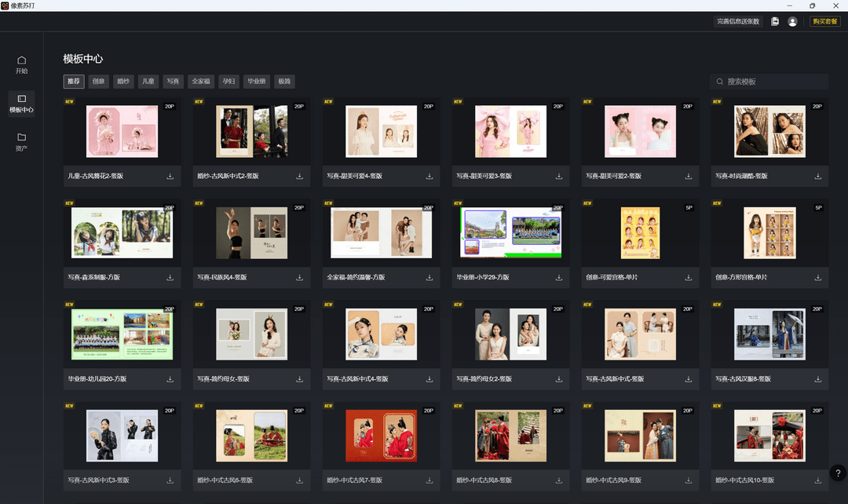Download the 创意-方形宫格-单片 template
Viewport: 848px width, 504px height.
point(817,277)
